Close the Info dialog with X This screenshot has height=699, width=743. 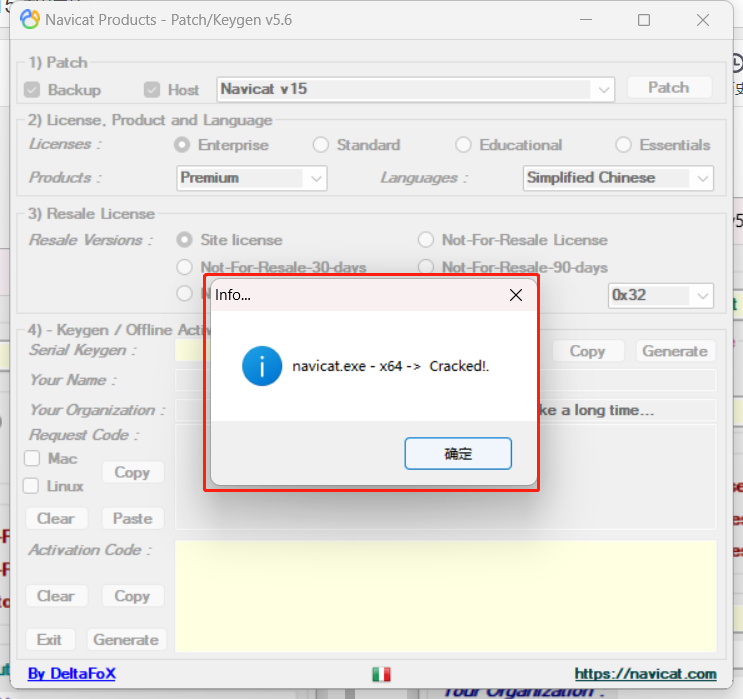tap(516, 295)
